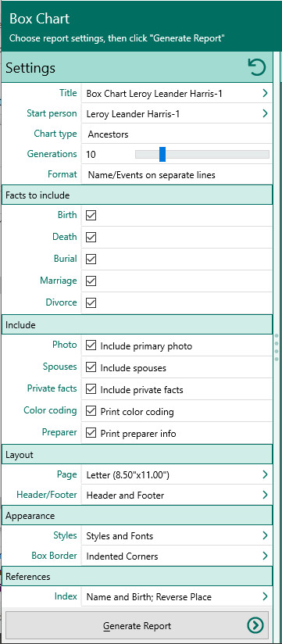Open Page size settings chevron
Screen dimensions: 282x644
pos(265,474)
